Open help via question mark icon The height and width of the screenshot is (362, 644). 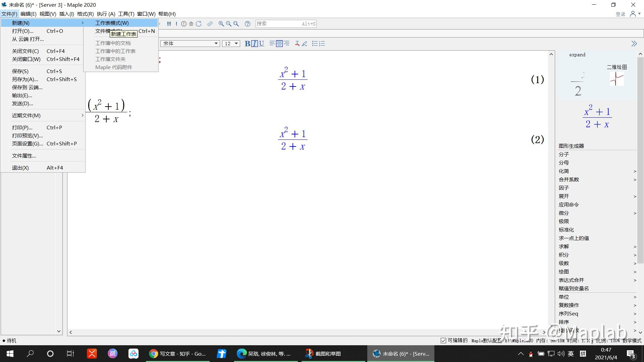(x=247, y=24)
